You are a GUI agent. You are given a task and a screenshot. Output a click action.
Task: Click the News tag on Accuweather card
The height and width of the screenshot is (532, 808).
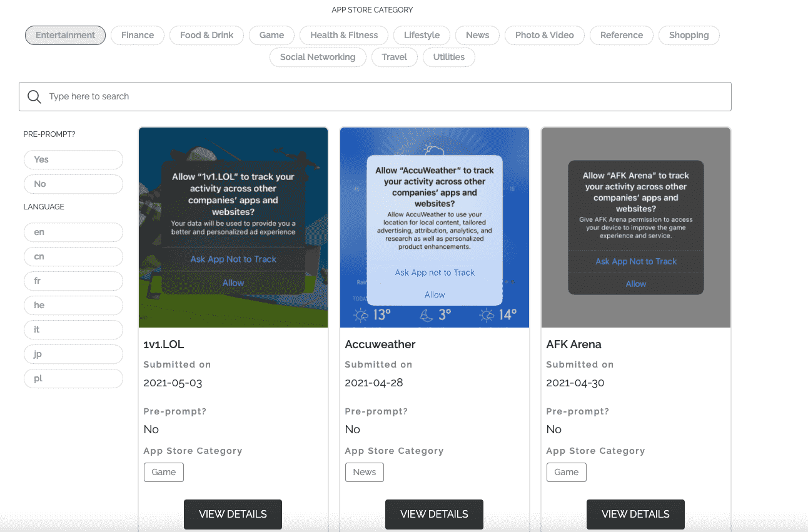pyautogui.click(x=365, y=472)
